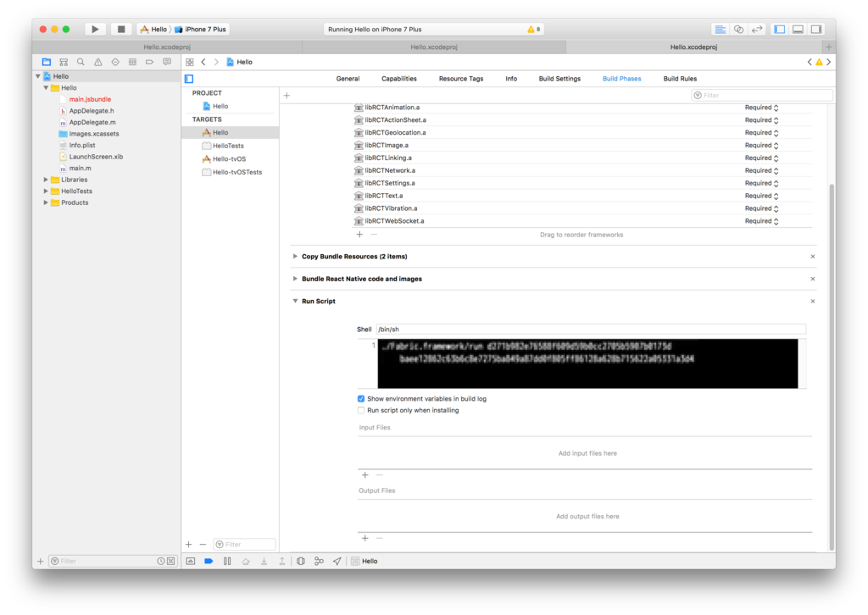Collapse the Hello group folder
This screenshot has height=615, width=868.
point(46,88)
